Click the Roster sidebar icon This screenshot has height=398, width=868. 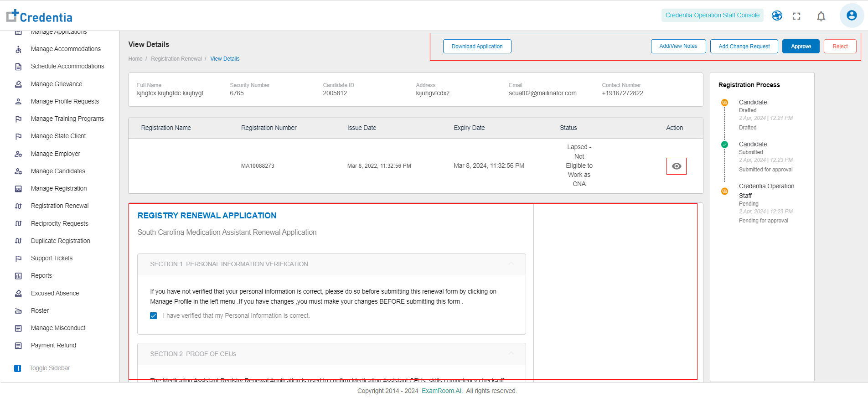pyautogui.click(x=18, y=311)
